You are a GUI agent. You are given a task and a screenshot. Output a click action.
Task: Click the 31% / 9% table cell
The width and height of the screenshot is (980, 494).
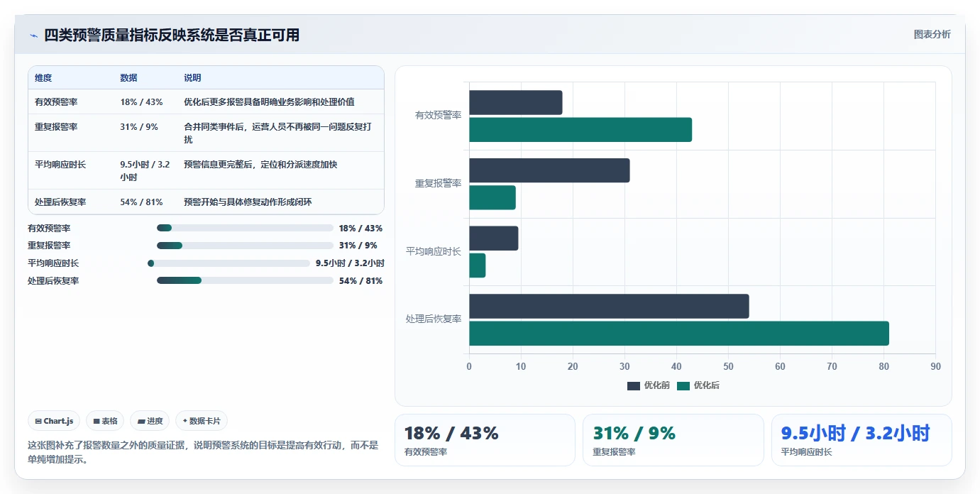(x=139, y=127)
